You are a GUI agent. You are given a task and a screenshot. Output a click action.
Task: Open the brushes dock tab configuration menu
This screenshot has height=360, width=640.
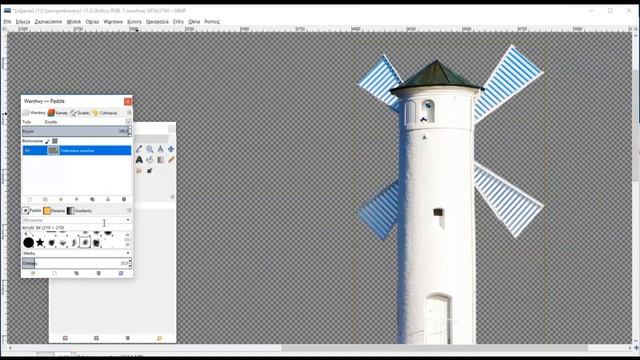pyautogui.click(x=129, y=211)
